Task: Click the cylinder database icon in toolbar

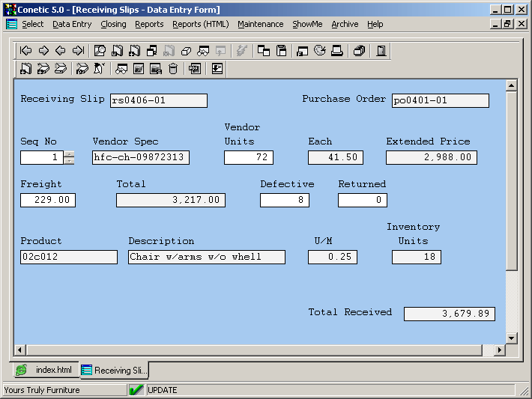Action: tap(173, 69)
